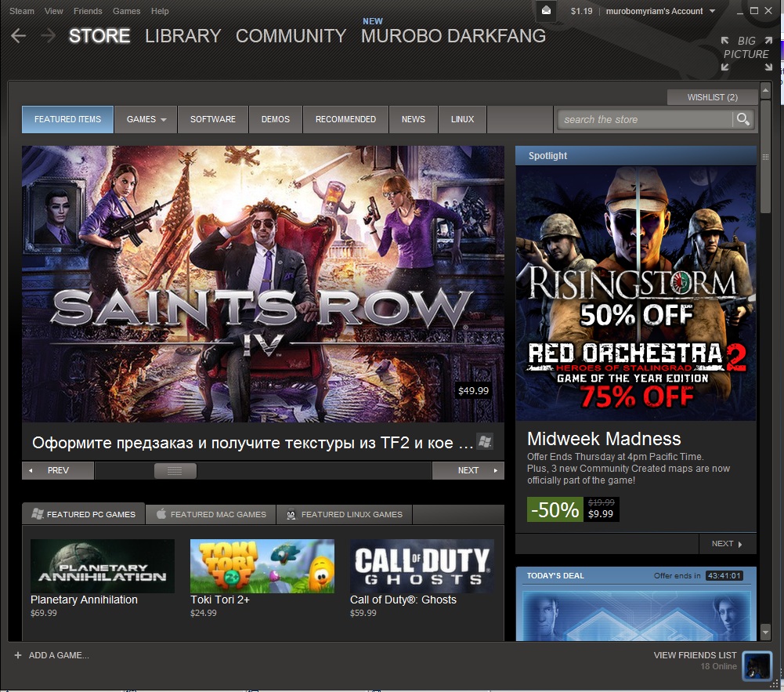Image resolution: width=784 pixels, height=692 pixels.
Task: Click the Spotlight NEXT button
Action: [728, 544]
